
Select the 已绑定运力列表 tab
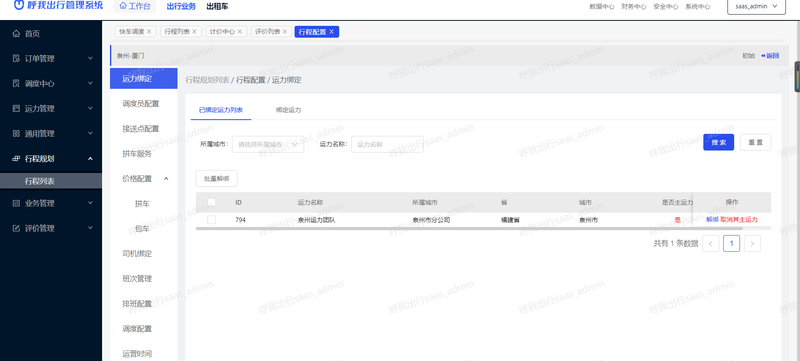[221, 110]
